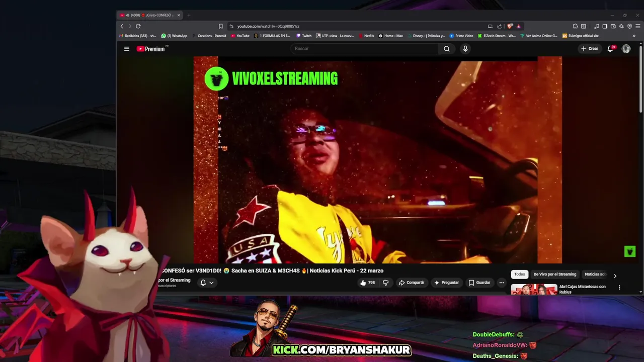Open Recibidos (383) bookmark

pyautogui.click(x=137, y=36)
